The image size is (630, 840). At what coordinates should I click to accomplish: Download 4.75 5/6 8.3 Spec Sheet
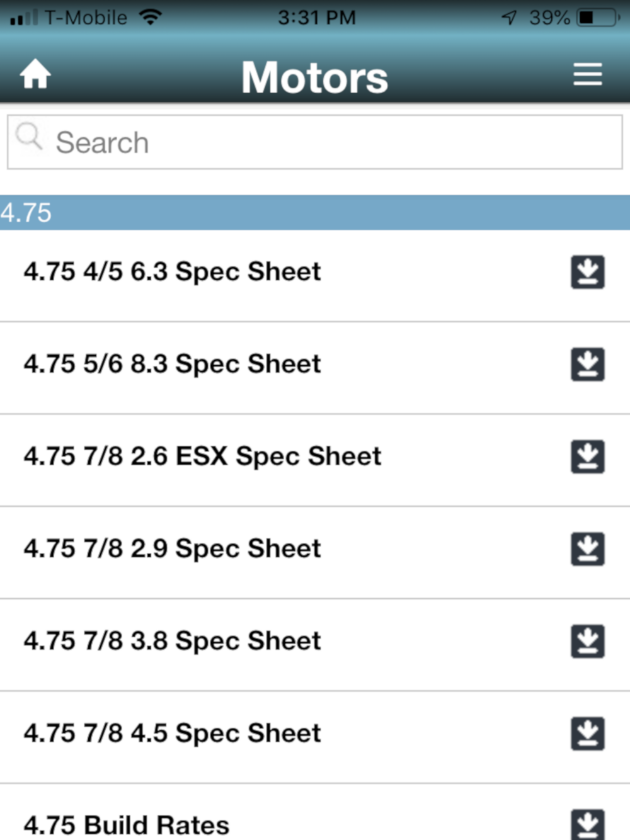[588, 364]
